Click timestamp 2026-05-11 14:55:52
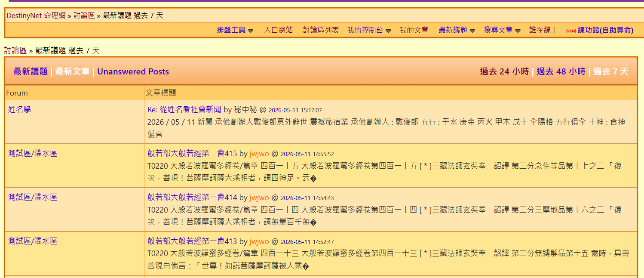Viewport: 644px width, 278px height. click(307, 154)
